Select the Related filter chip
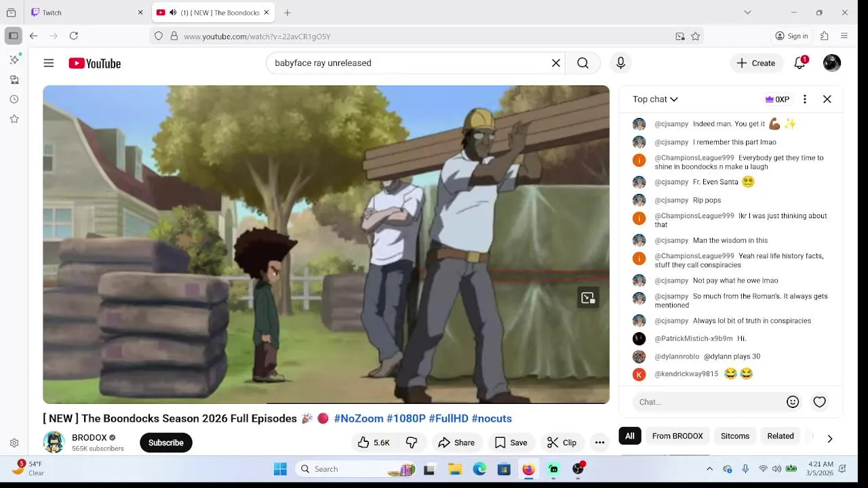 click(781, 436)
